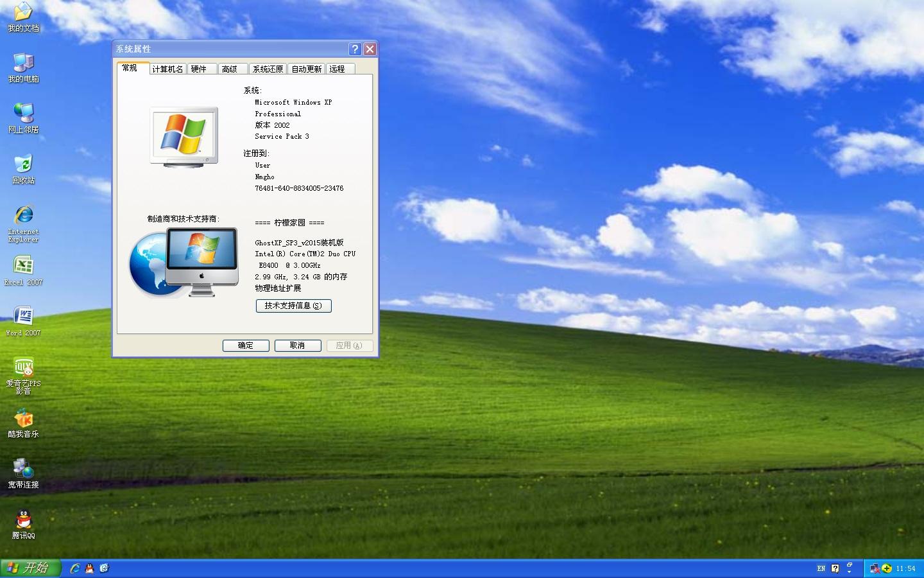Click the 'E8400 @ 3.00GHz' text

click(x=289, y=265)
